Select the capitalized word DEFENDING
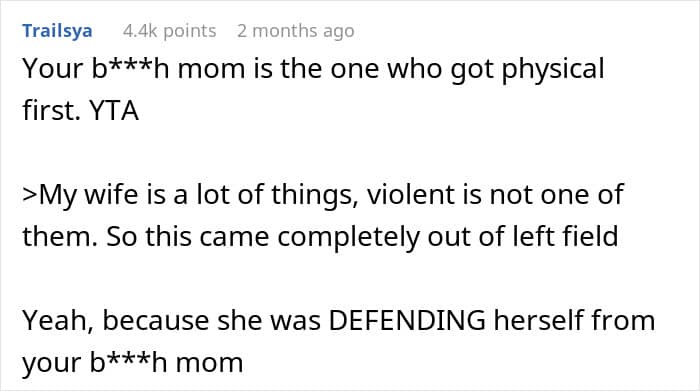Image resolution: width=700 pixels, height=391 pixels. (x=407, y=320)
